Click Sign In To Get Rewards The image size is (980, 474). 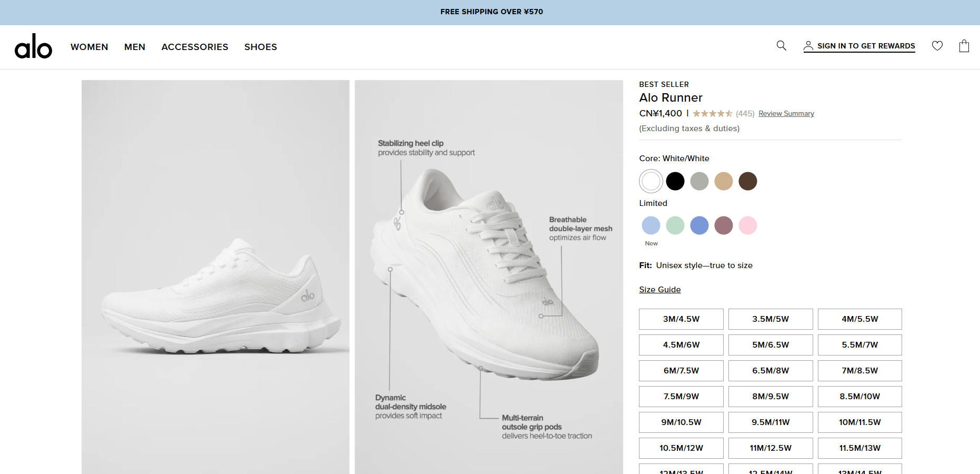pos(866,46)
